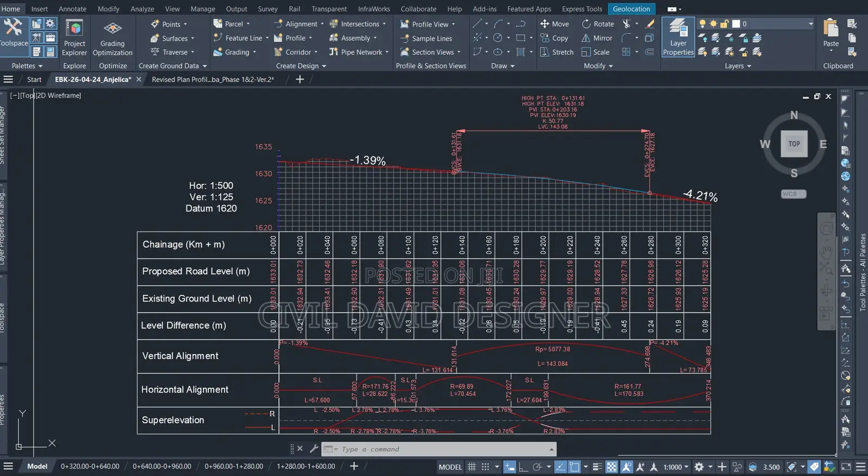Open the Analyze ribbon tab

142,9
